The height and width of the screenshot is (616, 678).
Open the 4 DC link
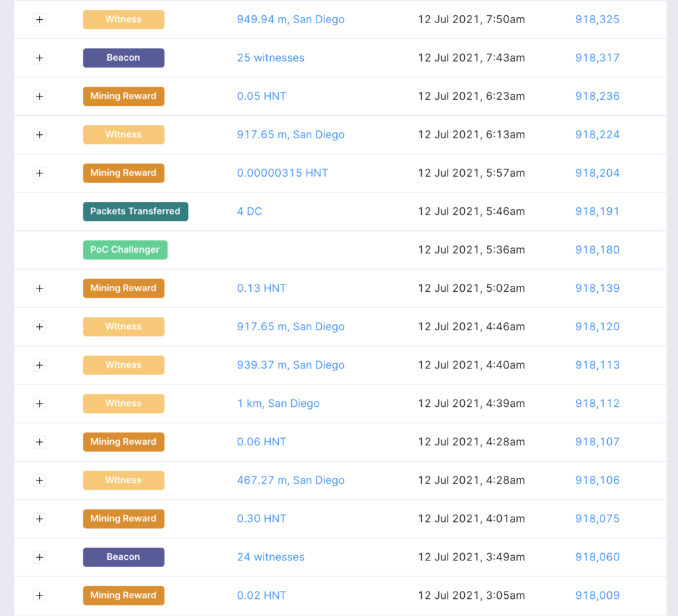(250, 212)
